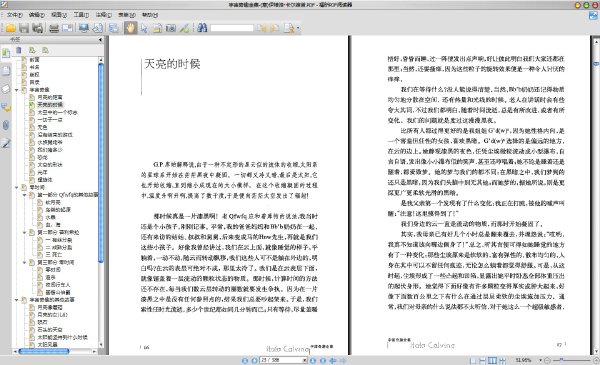Screen dimensions: 600x365
Task: Jump to bookmark 石头的天空
Action: click(x=50, y=329)
